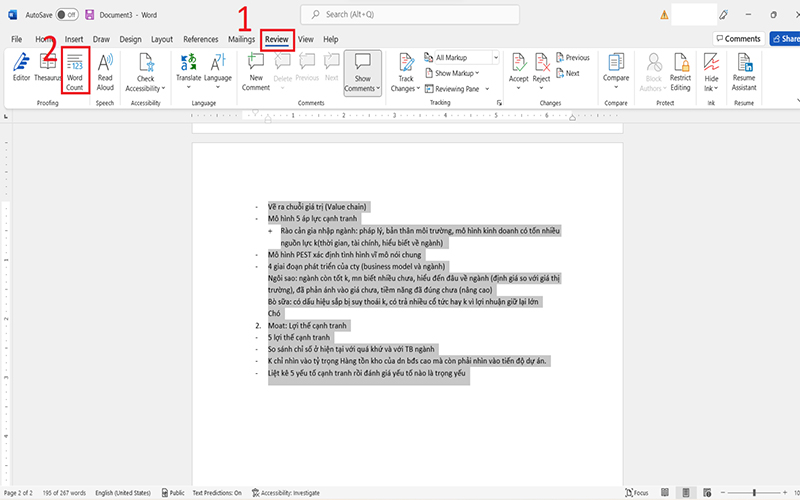
Task: Reject the tracked change
Action: point(541,66)
